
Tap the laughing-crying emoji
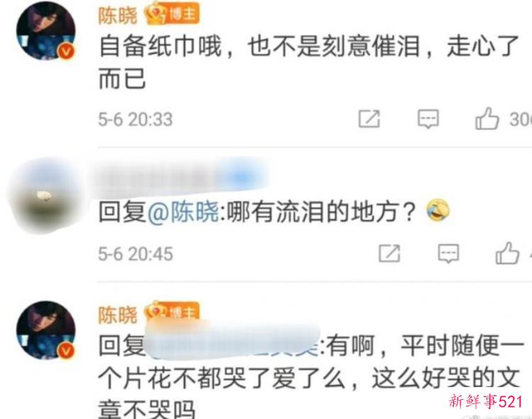(438, 210)
